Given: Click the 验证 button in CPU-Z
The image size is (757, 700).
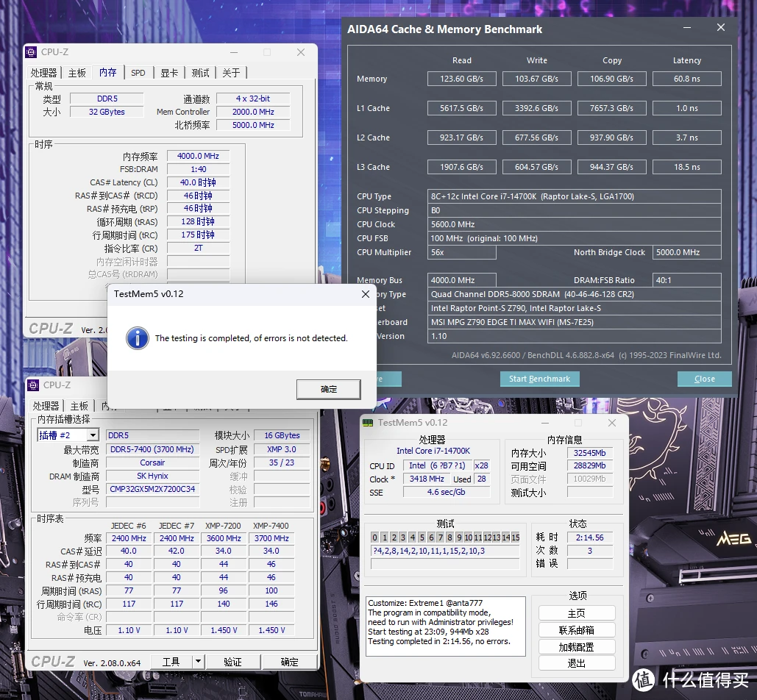Looking at the screenshot, I should pyautogui.click(x=232, y=662).
